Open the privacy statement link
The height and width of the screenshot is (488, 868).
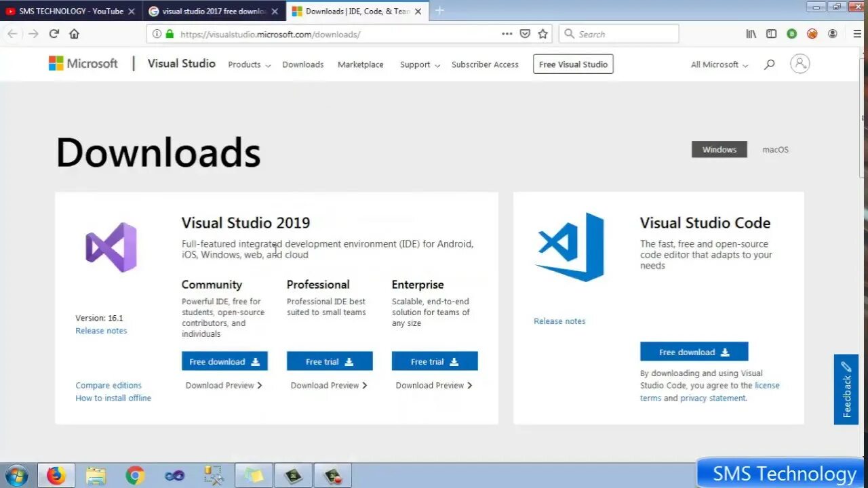(x=713, y=398)
